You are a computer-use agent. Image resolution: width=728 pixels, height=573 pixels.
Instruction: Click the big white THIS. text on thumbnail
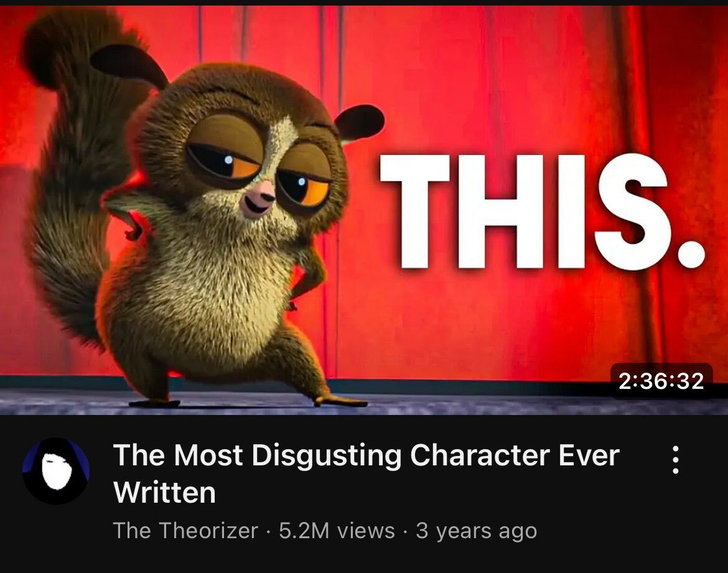point(543,212)
